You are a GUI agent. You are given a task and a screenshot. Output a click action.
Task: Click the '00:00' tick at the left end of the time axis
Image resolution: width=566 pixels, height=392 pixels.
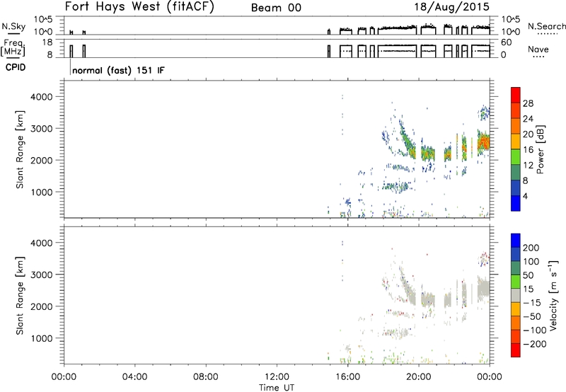coord(64,377)
